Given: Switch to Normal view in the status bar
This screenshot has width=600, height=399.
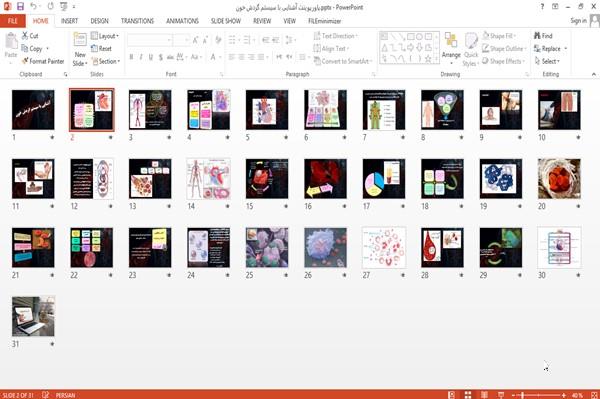Looking at the screenshot, I should point(452,394).
